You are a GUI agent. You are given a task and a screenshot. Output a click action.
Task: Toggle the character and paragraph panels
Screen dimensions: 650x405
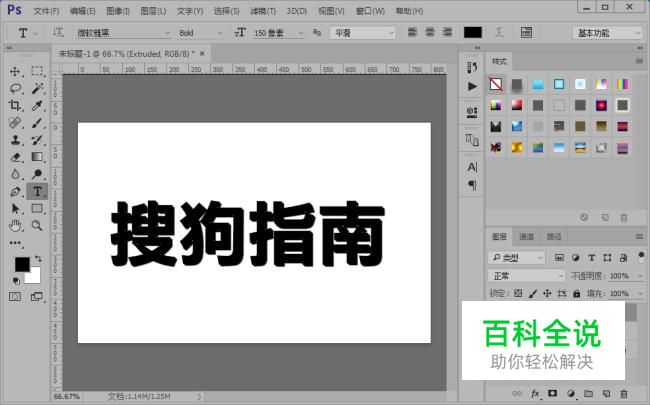coord(526,33)
